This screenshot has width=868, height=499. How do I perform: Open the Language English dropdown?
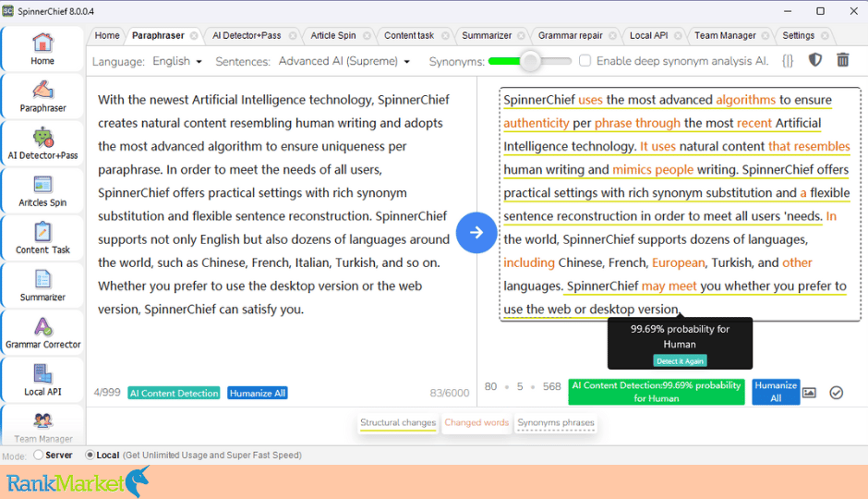coord(177,61)
